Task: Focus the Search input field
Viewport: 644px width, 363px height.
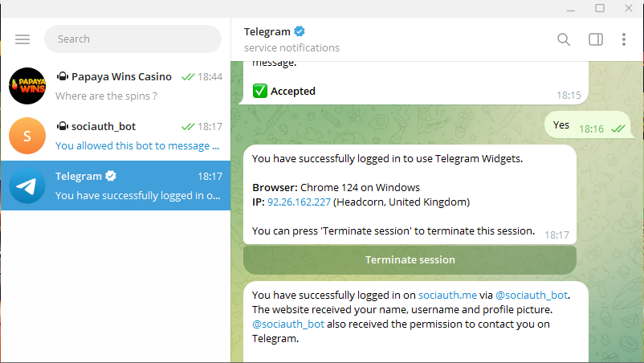Action: (x=132, y=39)
